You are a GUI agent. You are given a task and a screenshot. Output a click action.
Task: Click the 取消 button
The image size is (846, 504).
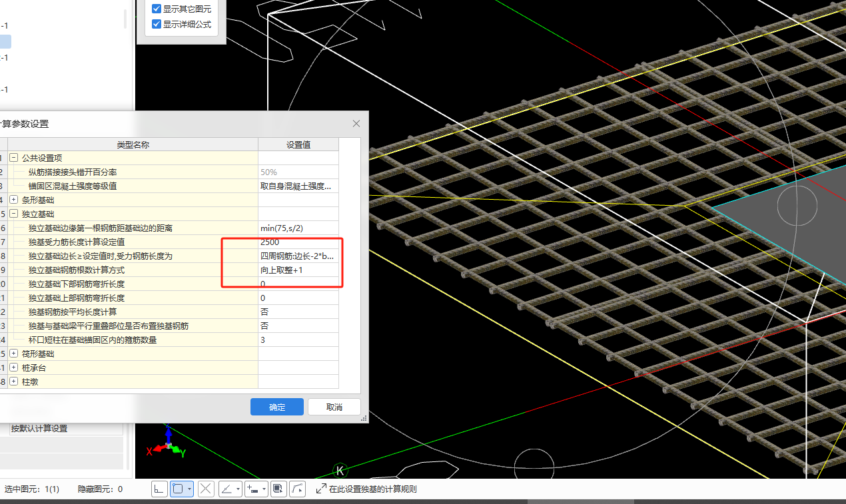point(334,407)
